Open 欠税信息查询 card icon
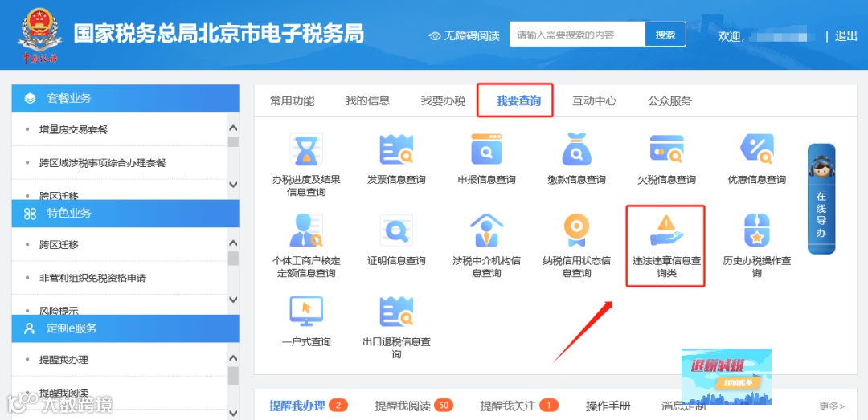 point(666,149)
